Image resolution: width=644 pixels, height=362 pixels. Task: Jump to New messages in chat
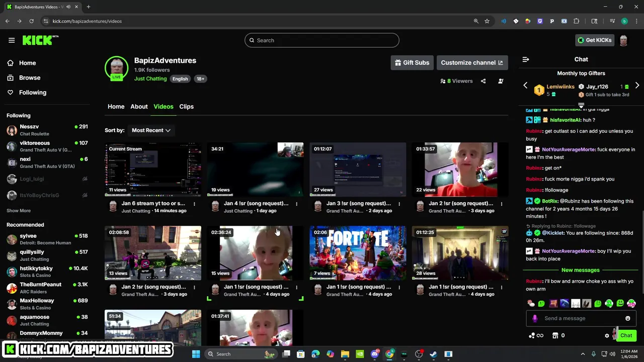click(x=581, y=270)
